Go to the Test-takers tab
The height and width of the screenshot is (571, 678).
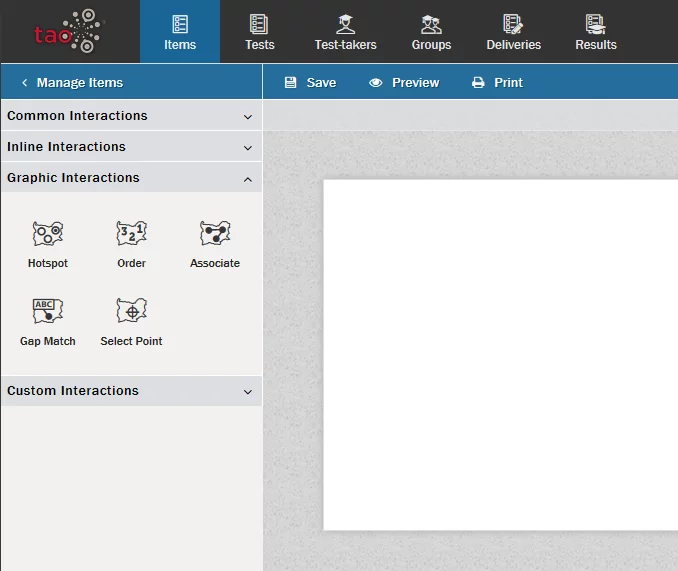point(345,32)
